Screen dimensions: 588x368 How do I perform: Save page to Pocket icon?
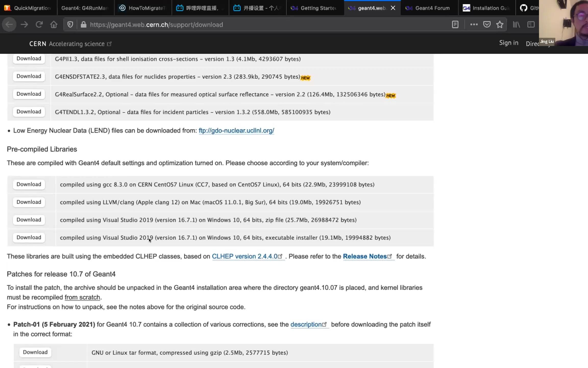[487, 25]
